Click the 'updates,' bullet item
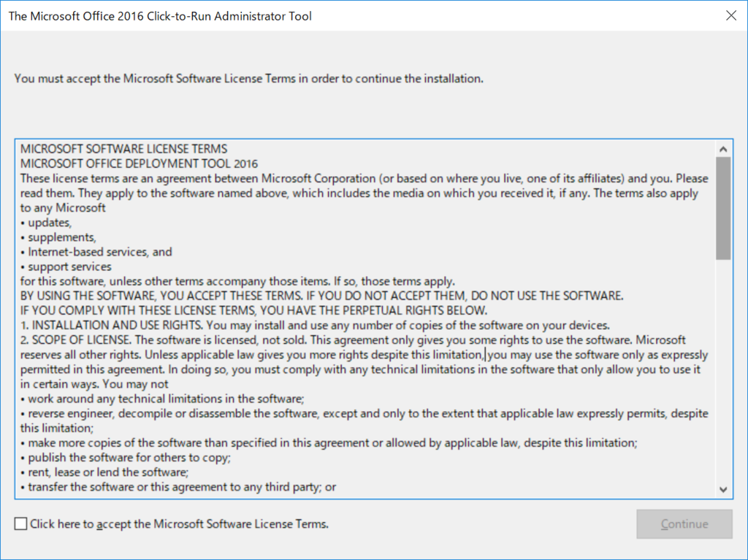748x560 pixels. click(x=46, y=222)
